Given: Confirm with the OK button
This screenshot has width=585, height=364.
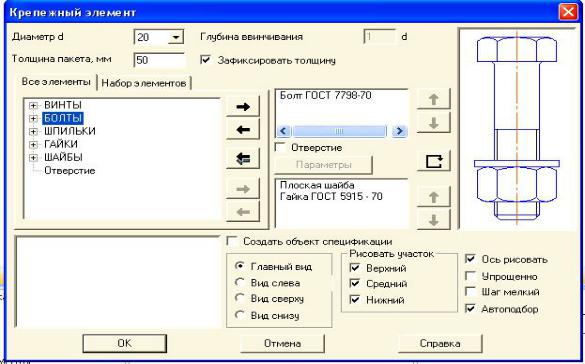Looking at the screenshot, I should pyautogui.click(x=124, y=343).
